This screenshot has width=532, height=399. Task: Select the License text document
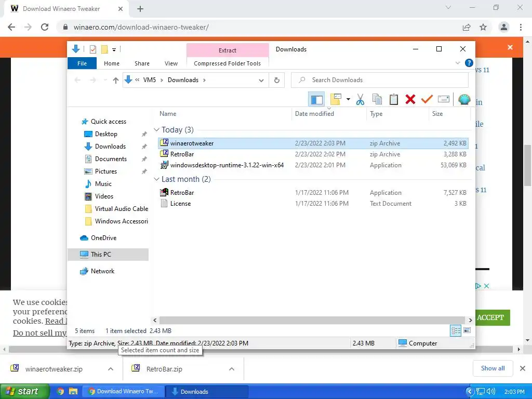313,204
